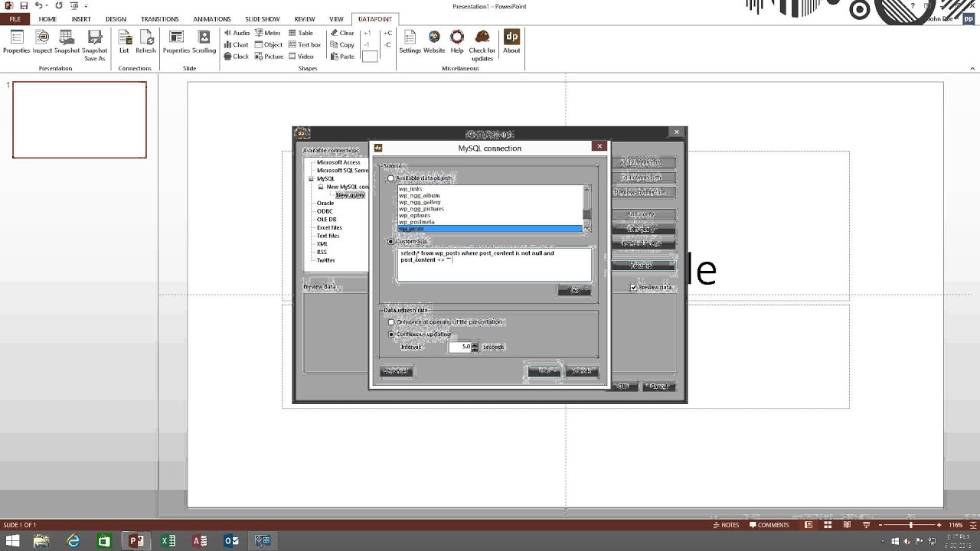Image resolution: width=980 pixels, height=551 pixels.
Task: Insert an Object shape
Action: tap(269, 44)
